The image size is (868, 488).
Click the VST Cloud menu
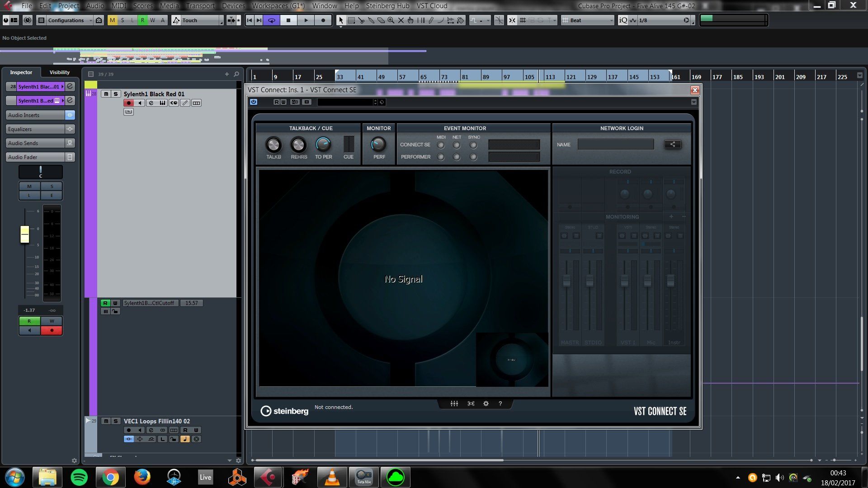432,6
